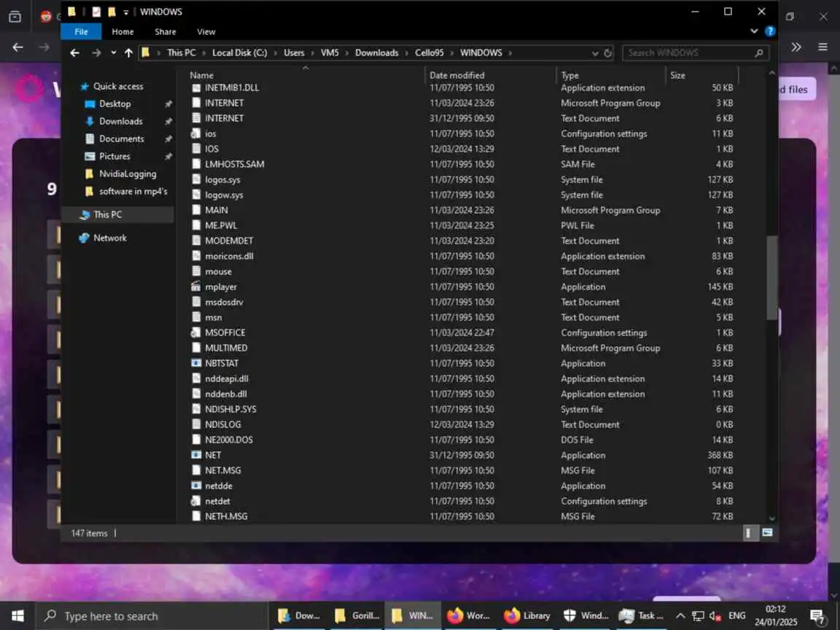Select the ios configuration settings file icon

[196, 133]
